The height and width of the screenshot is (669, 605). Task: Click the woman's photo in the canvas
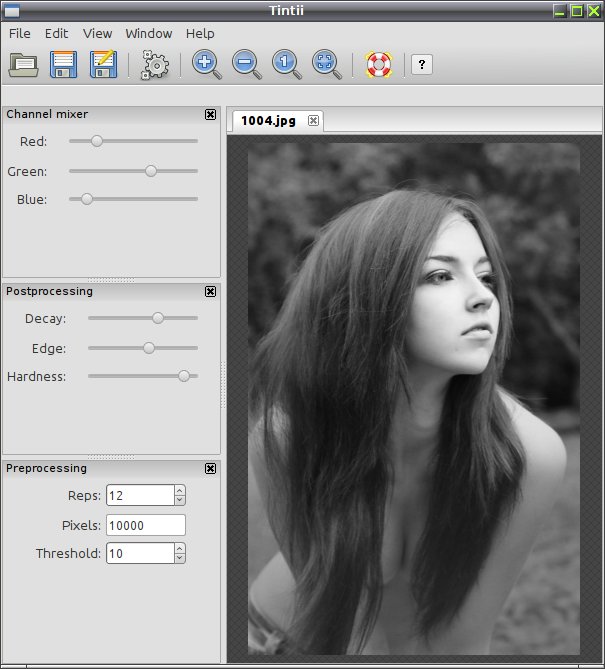(x=414, y=398)
